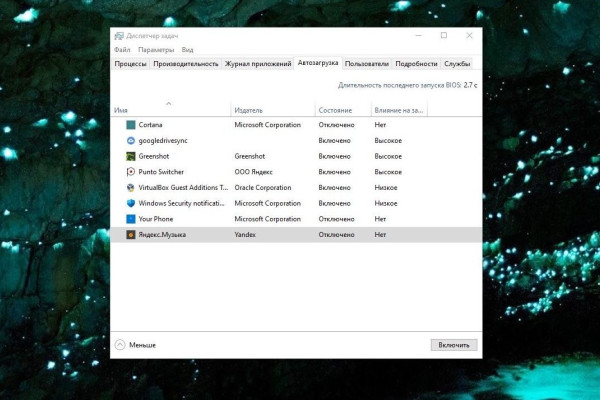Sort the list by the Имя column
Image resolution: width=600 pixels, height=400 pixels.
click(x=121, y=110)
